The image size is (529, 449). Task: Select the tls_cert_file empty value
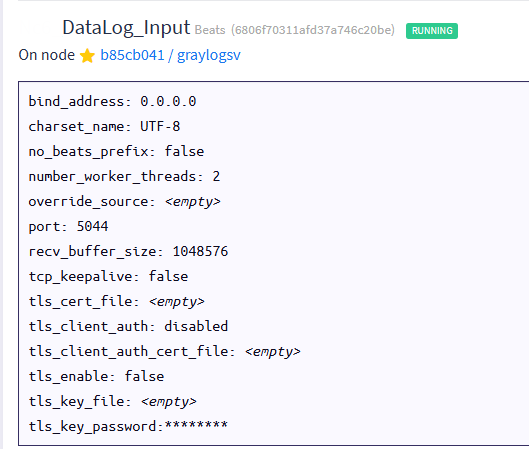(x=177, y=301)
